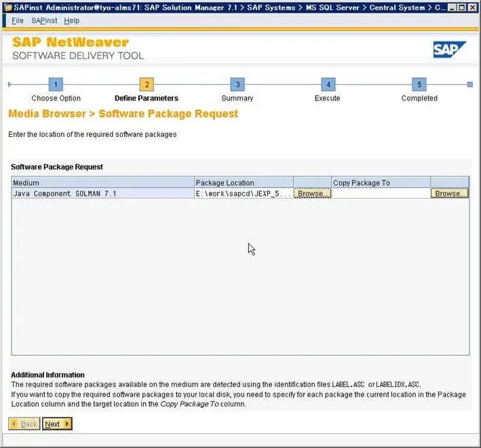481x448 pixels.
Task: Click the empty Copy Package To field
Action: pyautogui.click(x=381, y=193)
